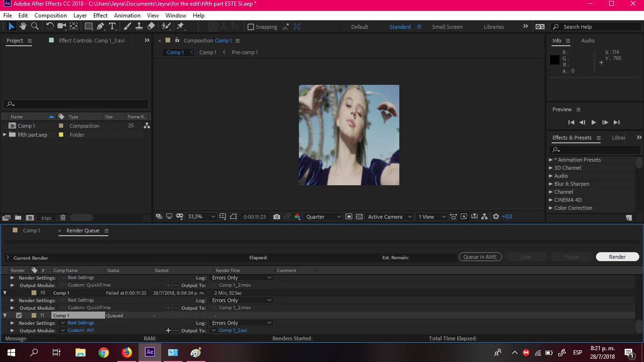This screenshot has width=644, height=362.
Task: Toggle the Snapping checkbox
Action: [251, 27]
